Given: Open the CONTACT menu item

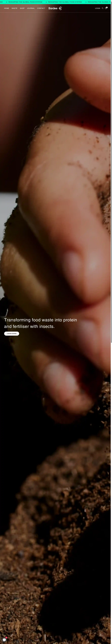Looking at the screenshot, I should coord(41,8).
